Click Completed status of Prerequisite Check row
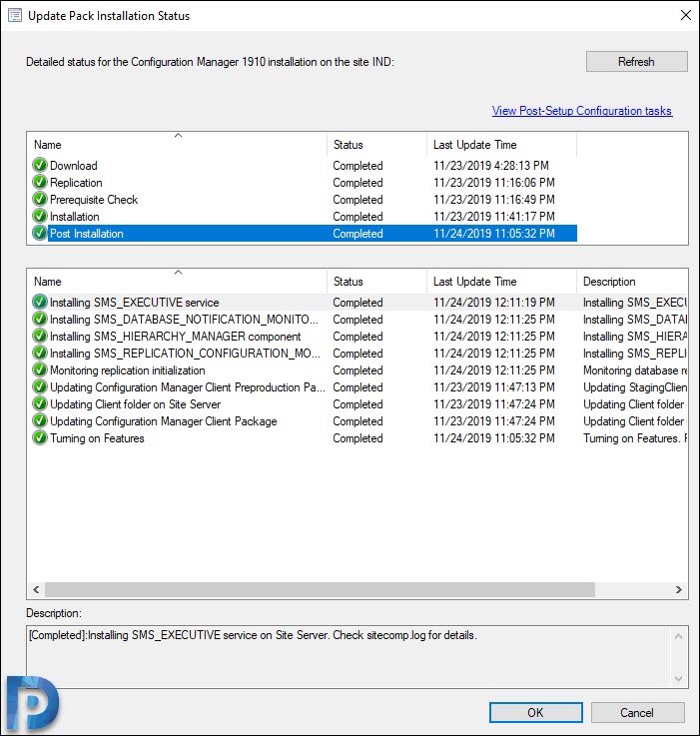Screen dimensions: 700x736 pyautogui.click(x=357, y=199)
